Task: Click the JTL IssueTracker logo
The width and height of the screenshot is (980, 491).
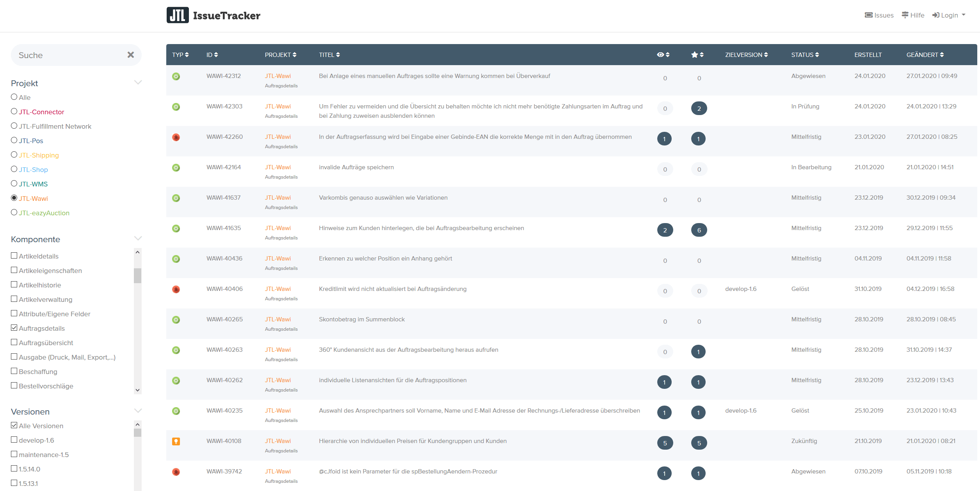Action: tap(213, 15)
